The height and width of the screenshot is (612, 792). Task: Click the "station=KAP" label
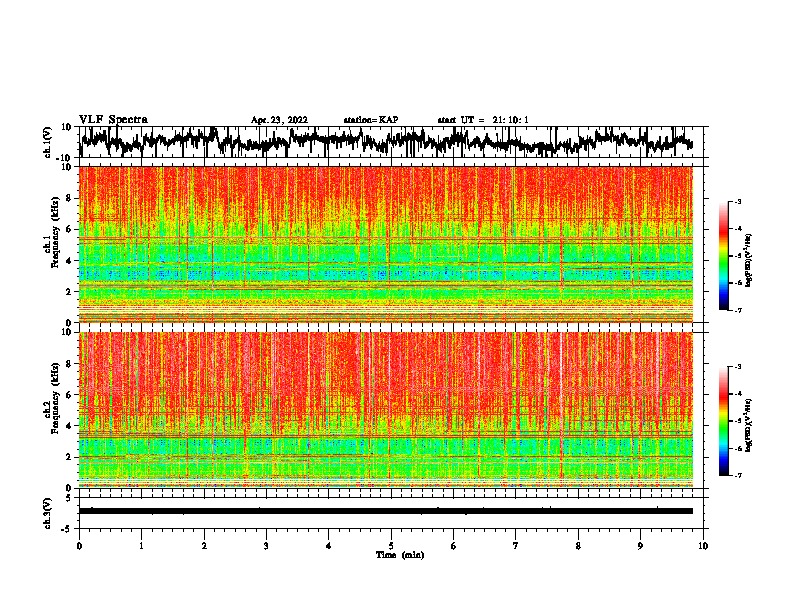coord(371,120)
